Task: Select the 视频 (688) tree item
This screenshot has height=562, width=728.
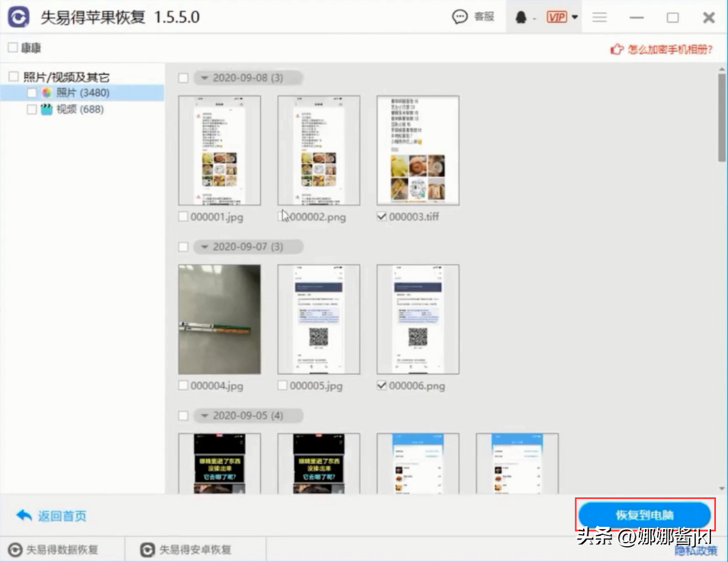Action: (80, 109)
